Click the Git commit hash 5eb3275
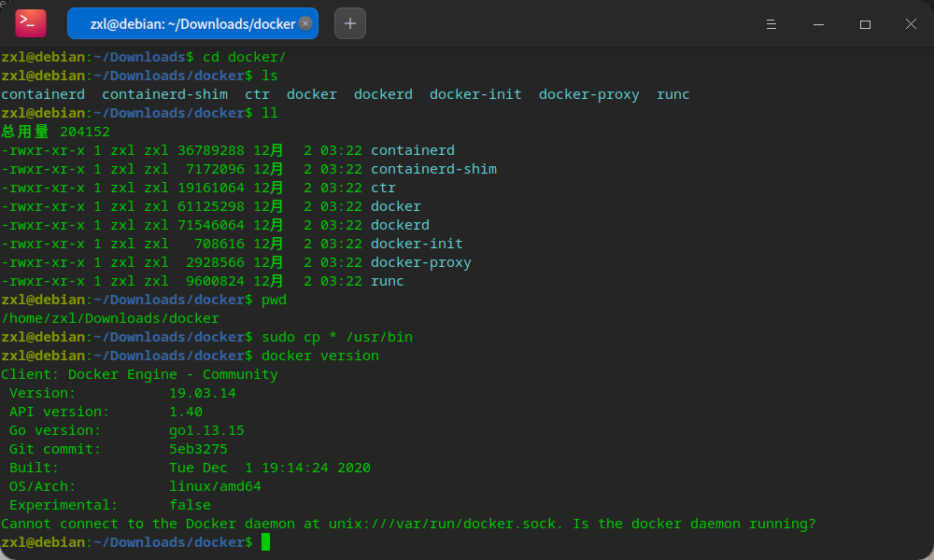Image resolution: width=934 pixels, height=560 pixels. click(x=198, y=448)
